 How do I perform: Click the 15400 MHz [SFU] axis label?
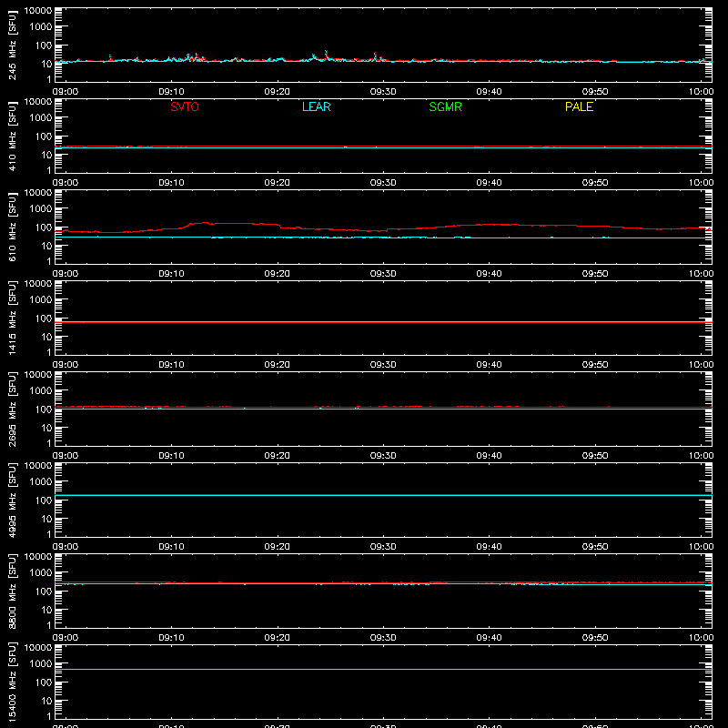tap(12, 682)
